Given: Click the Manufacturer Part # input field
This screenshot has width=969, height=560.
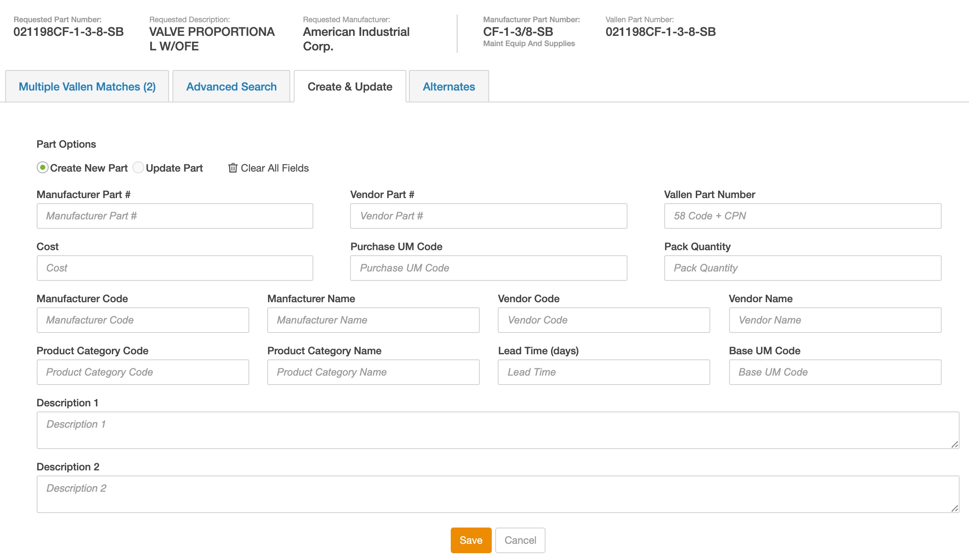Looking at the screenshot, I should click(x=175, y=216).
